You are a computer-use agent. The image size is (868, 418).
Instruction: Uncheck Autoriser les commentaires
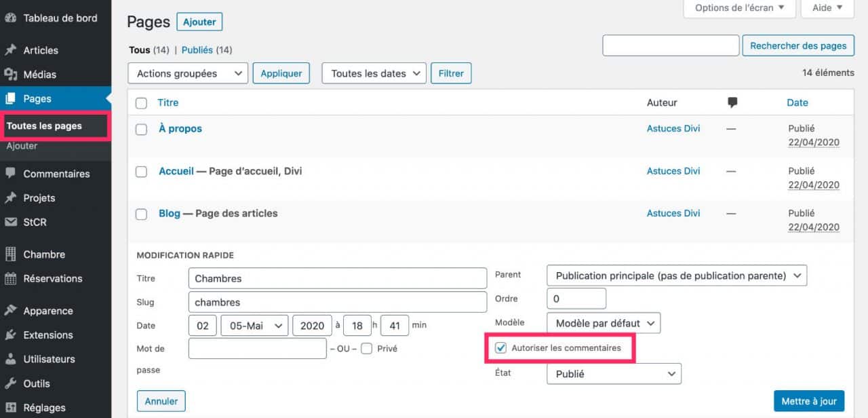click(x=500, y=347)
